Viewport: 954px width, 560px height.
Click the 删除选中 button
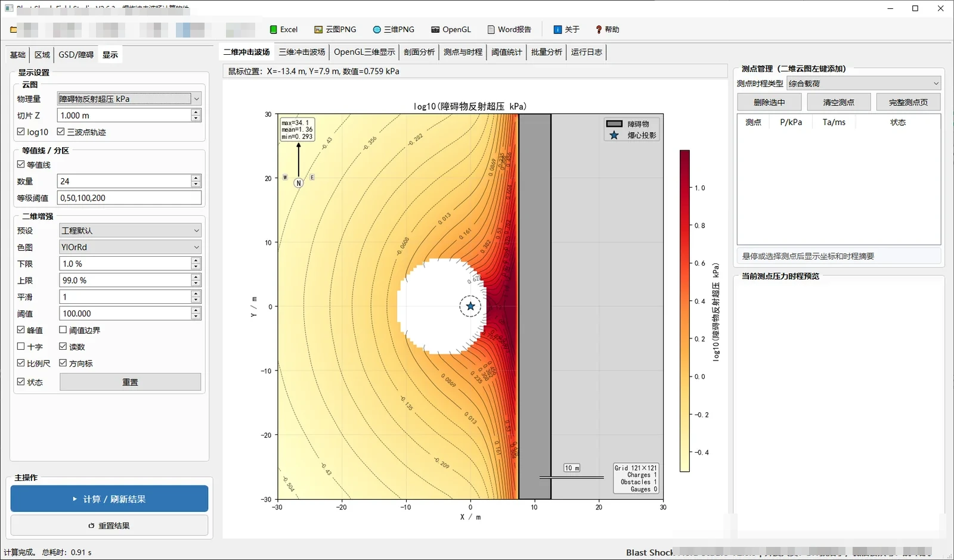tap(769, 102)
